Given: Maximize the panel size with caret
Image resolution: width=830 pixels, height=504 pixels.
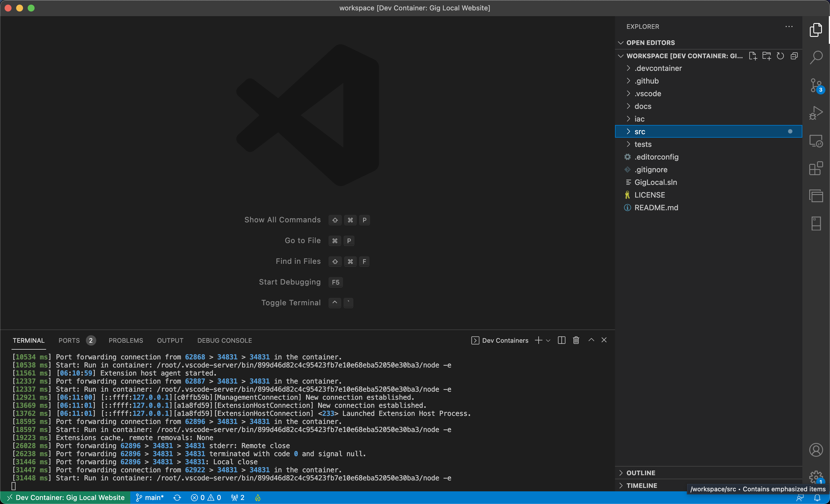Looking at the screenshot, I should [591, 340].
